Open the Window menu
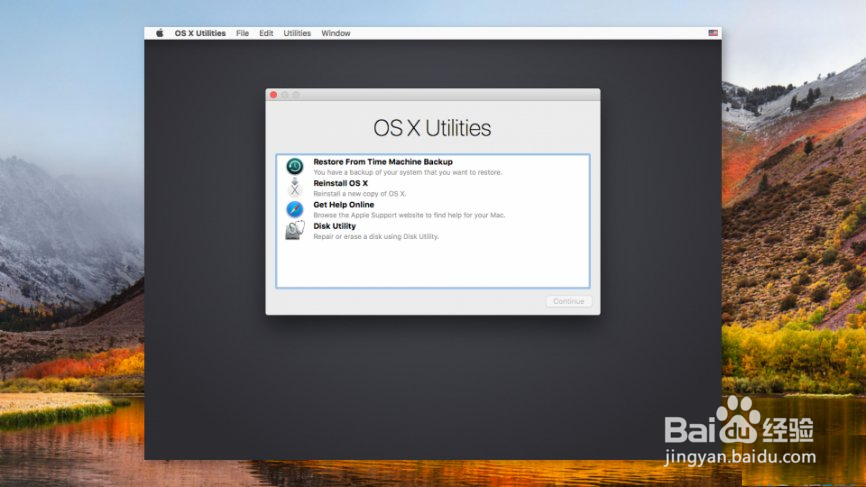Image resolution: width=866 pixels, height=487 pixels. click(x=336, y=33)
